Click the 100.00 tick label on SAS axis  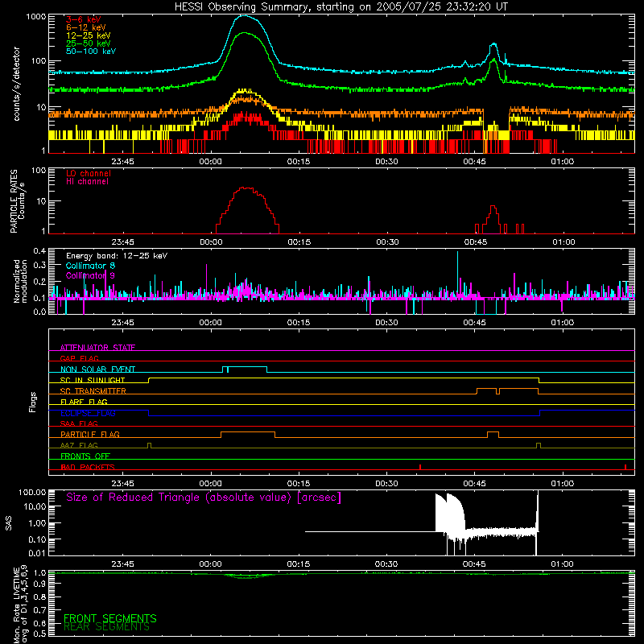point(32,492)
